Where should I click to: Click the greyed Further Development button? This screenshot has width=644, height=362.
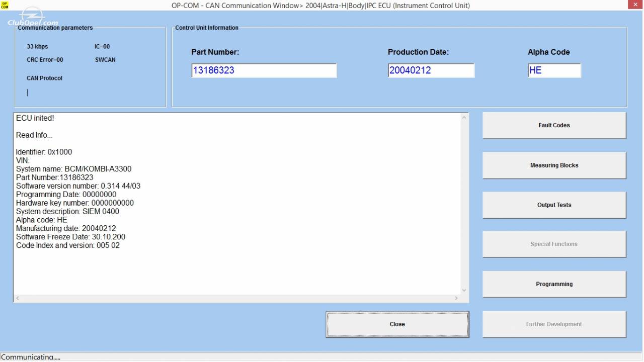[554, 324]
